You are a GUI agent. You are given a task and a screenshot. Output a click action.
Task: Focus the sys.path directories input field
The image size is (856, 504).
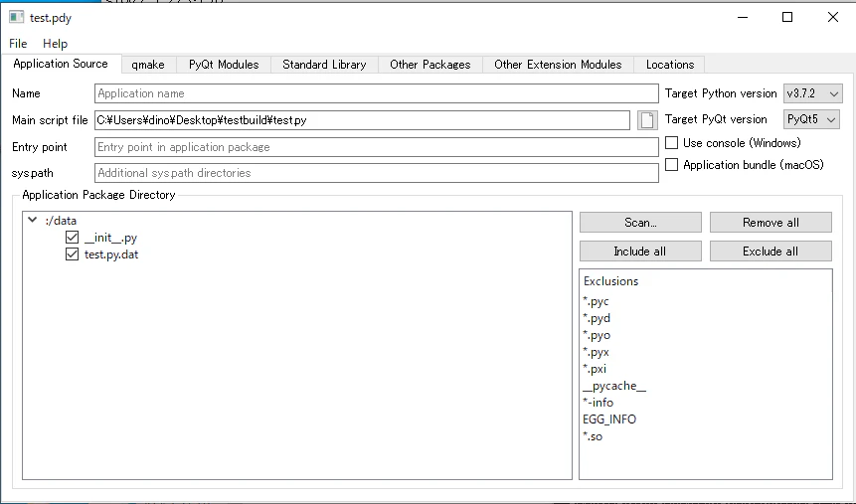coord(376,173)
